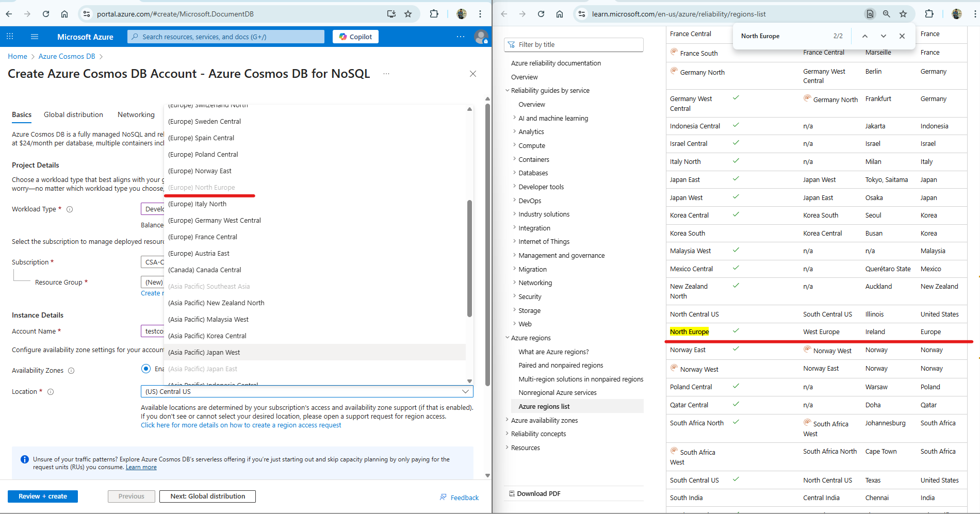Choose (Europe) Sweden Central from the list

coord(315,122)
